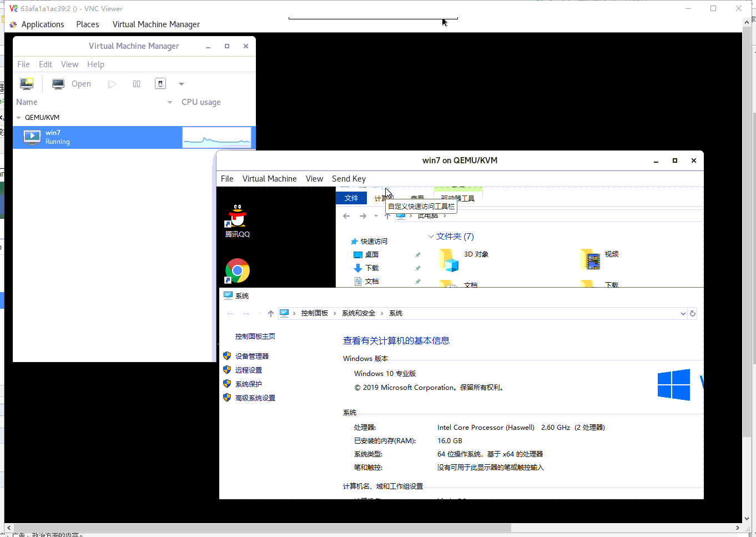Click the refresh icon in 系统 window

click(x=693, y=314)
